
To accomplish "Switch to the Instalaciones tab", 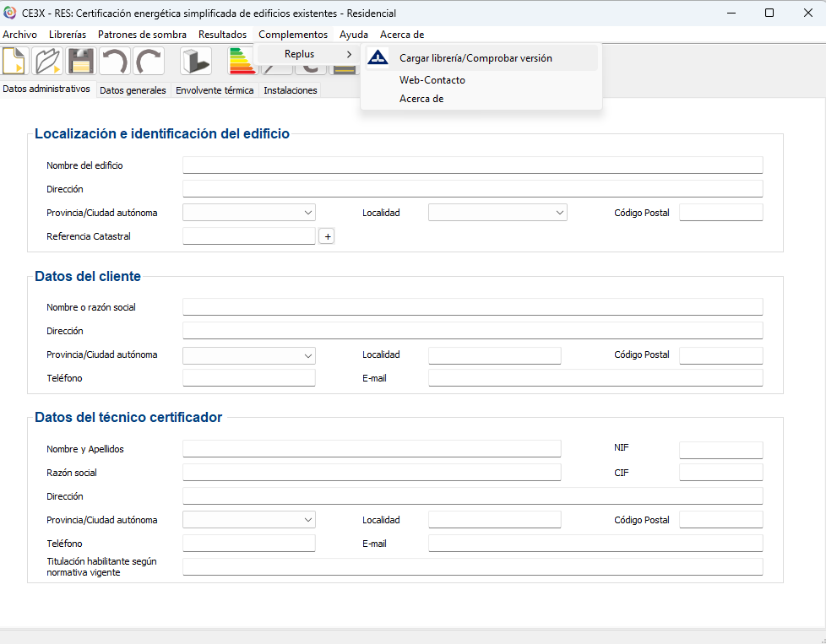I will coord(290,90).
